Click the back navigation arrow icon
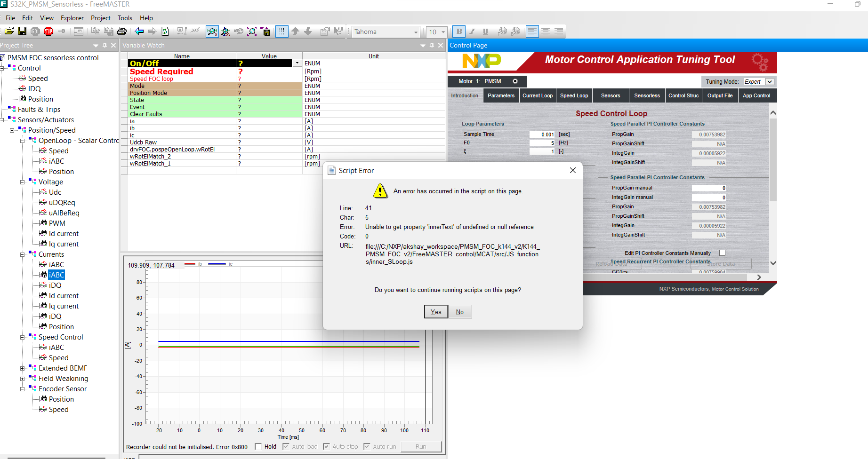Viewport: 868px width, 459px height. click(138, 32)
